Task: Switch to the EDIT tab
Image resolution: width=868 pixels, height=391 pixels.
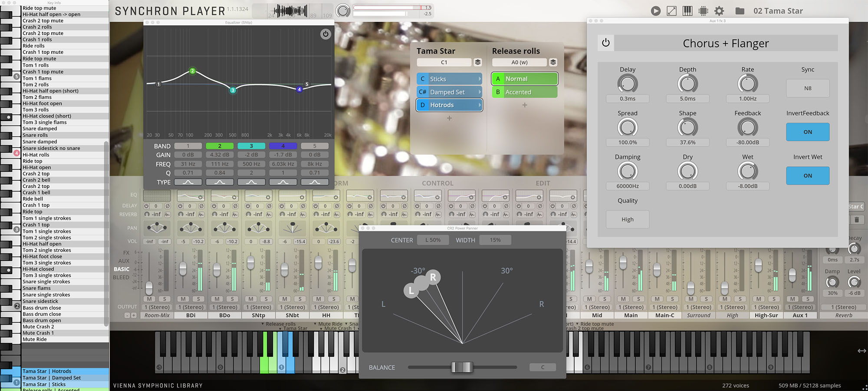Action: [x=542, y=183]
